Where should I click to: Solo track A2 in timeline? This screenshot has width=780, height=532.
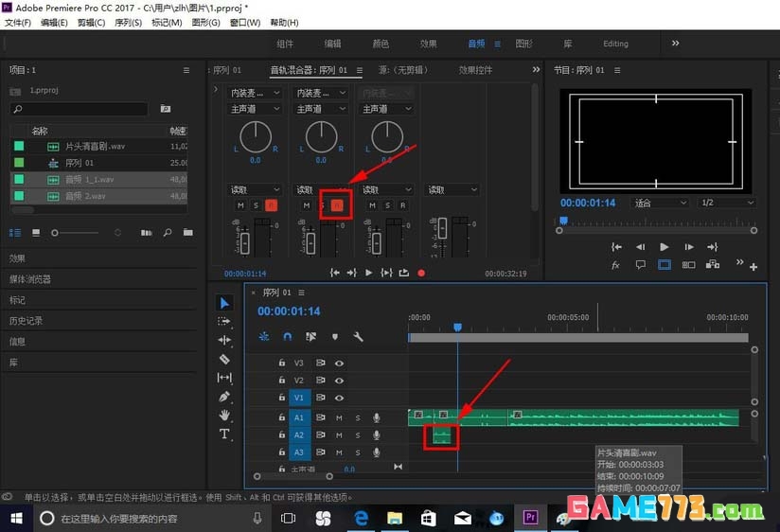[x=358, y=435]
